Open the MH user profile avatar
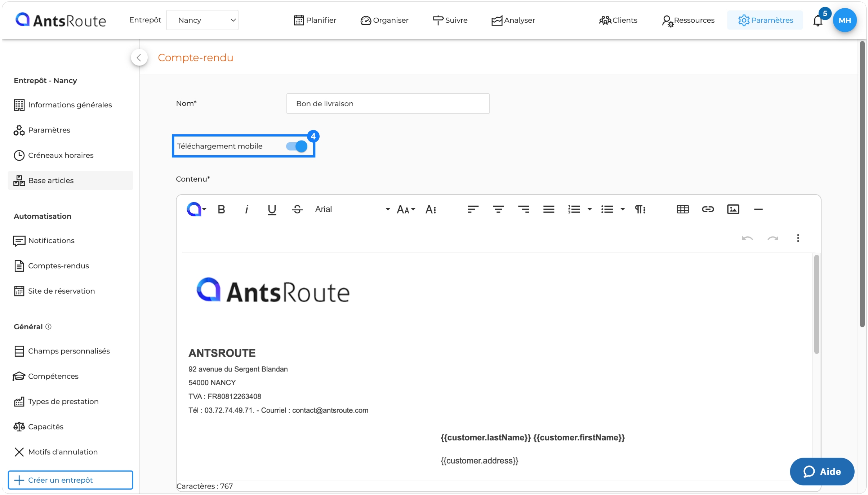This screenshot has height=495, width=868. click(845, 20)
